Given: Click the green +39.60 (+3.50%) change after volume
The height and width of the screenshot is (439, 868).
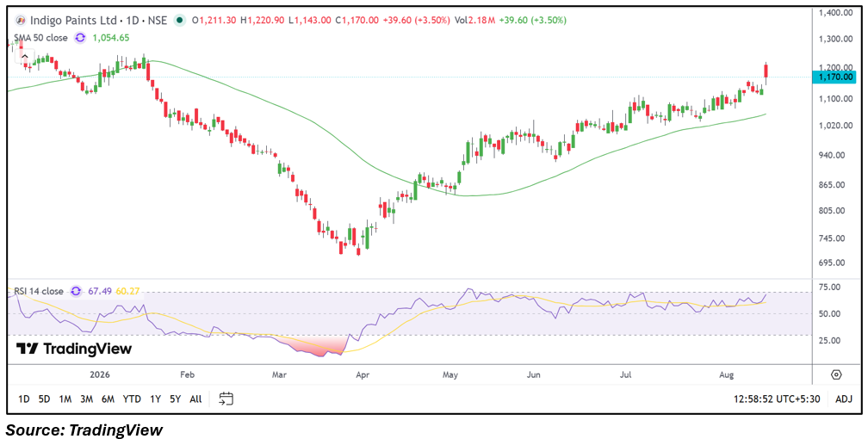Looking at the screenshot, I should [532, 21].
